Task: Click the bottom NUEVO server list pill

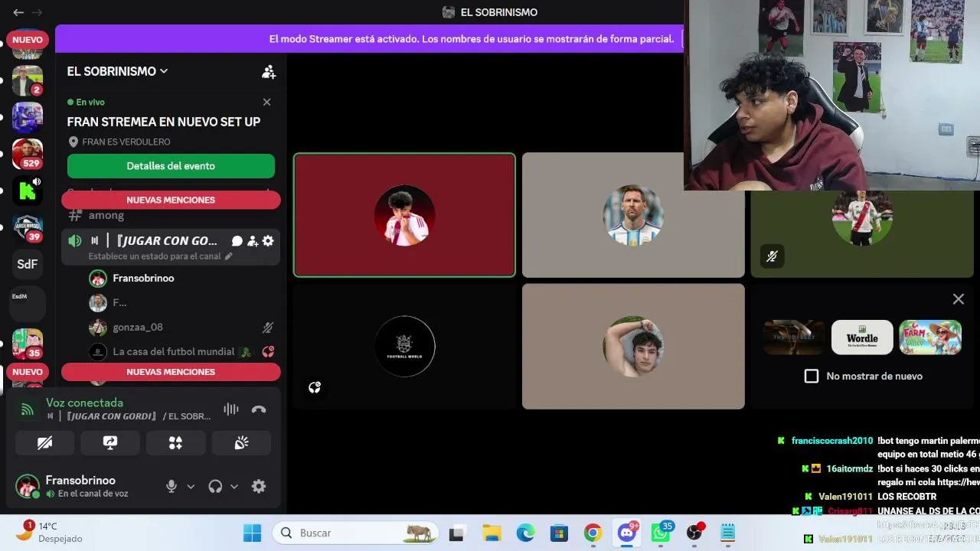Action: [28, 372]
